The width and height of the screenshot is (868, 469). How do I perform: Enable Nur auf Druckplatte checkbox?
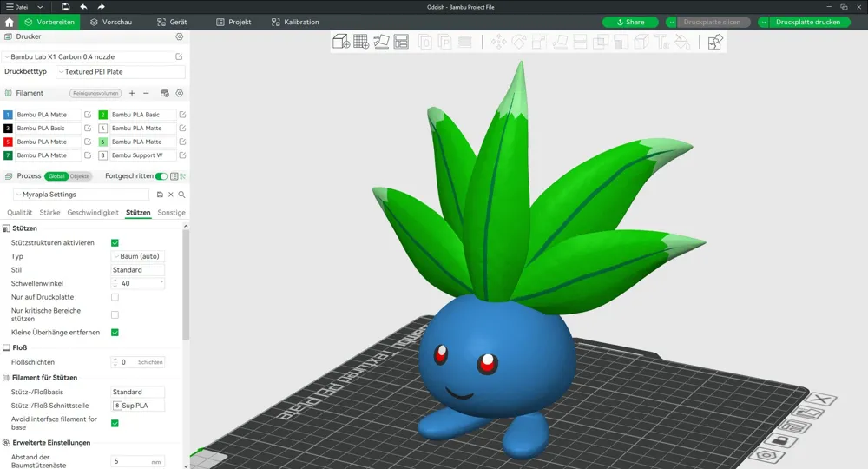coord(115,297)
